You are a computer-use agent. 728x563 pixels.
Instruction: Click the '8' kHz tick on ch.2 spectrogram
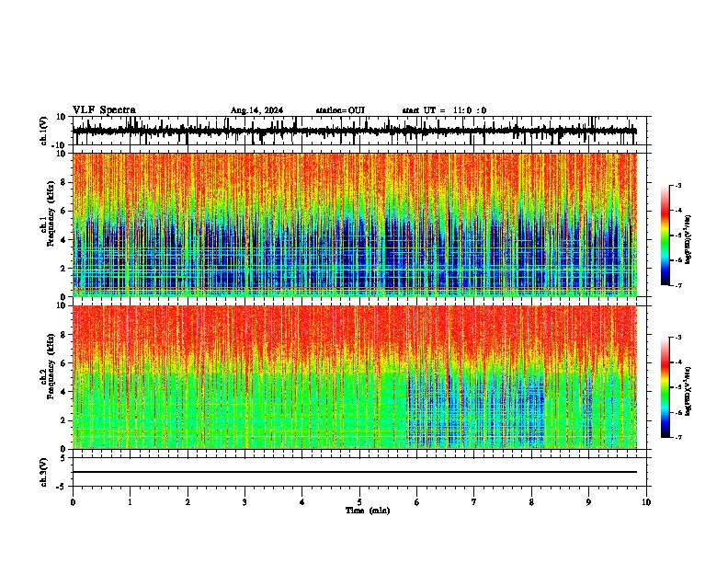click(63, 335)
